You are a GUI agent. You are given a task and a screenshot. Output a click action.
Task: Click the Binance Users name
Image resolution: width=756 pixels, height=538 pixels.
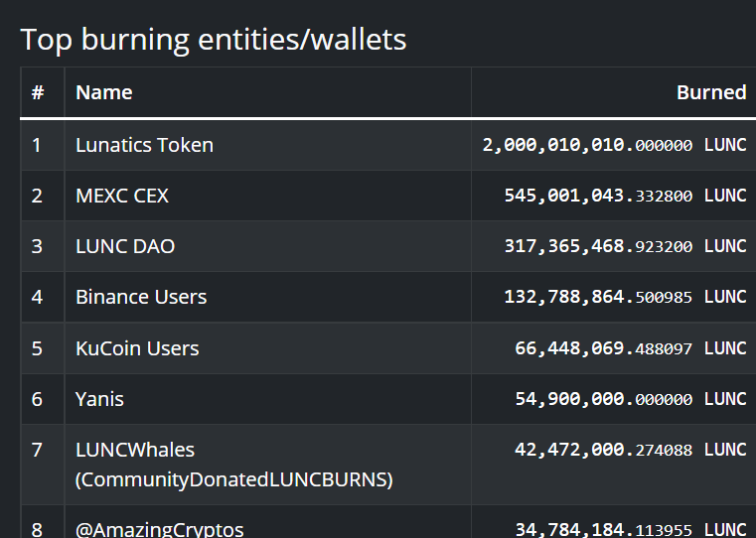click(x=141, y=297)
